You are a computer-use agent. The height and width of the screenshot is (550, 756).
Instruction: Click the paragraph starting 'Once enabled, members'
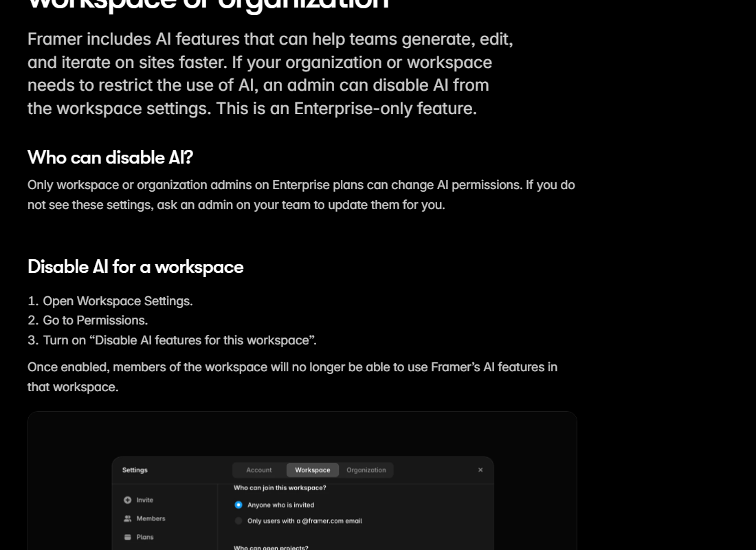tap(292, 377)
